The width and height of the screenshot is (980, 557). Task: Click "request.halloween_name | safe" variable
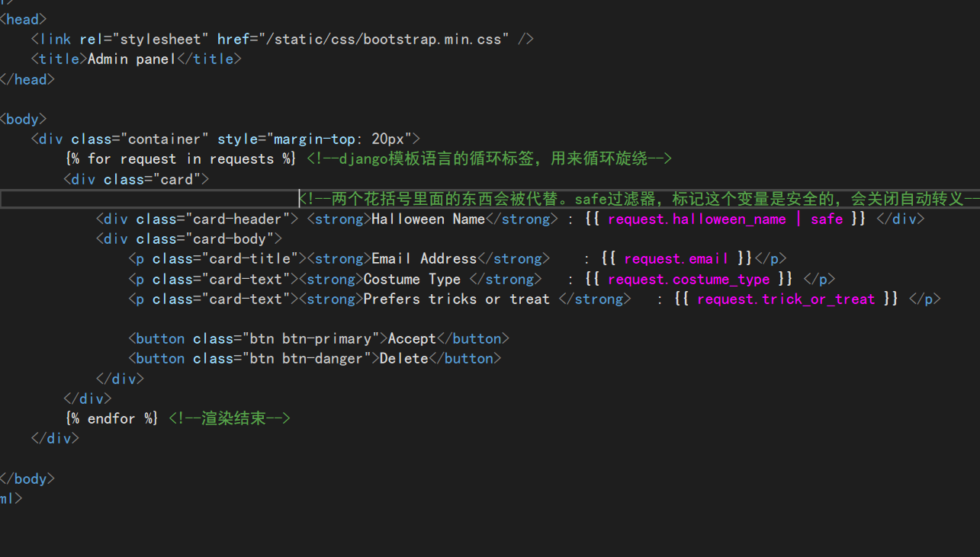725,219
